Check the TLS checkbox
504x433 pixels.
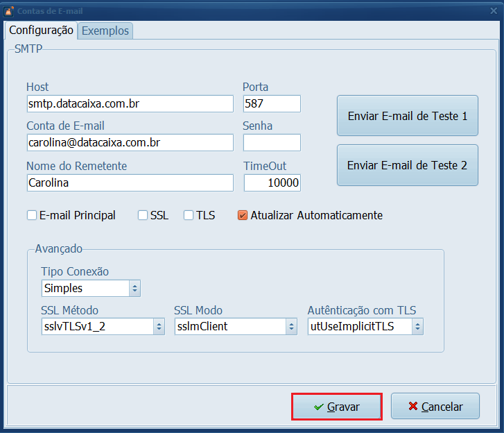[189, 216]
